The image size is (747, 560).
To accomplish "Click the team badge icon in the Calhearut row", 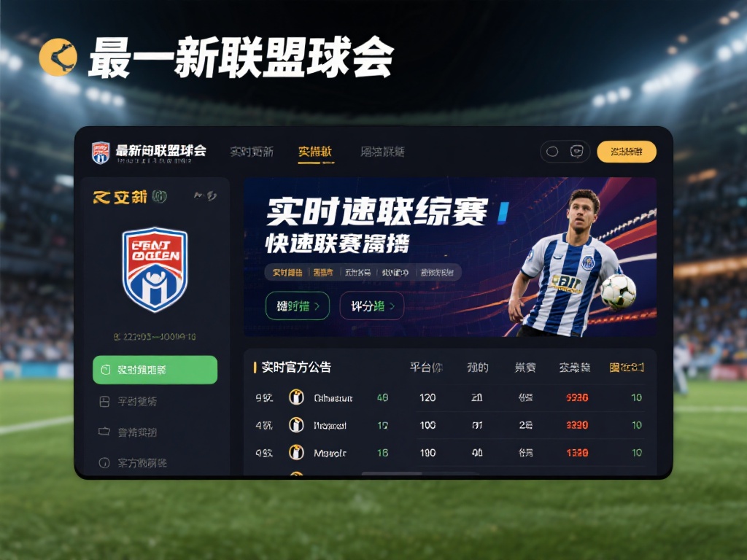I will (x=296, y=397).
